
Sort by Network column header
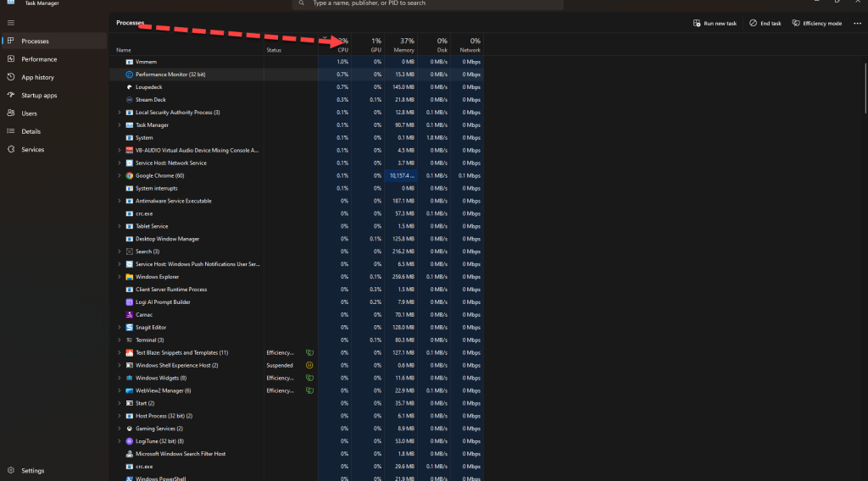pos(467,45)
